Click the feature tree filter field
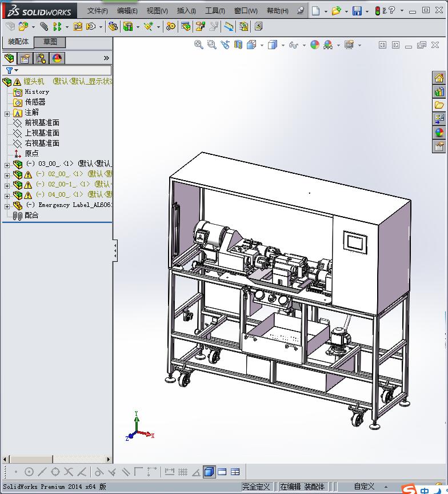This screenshot has width=448, height=494. coord(57,70)
